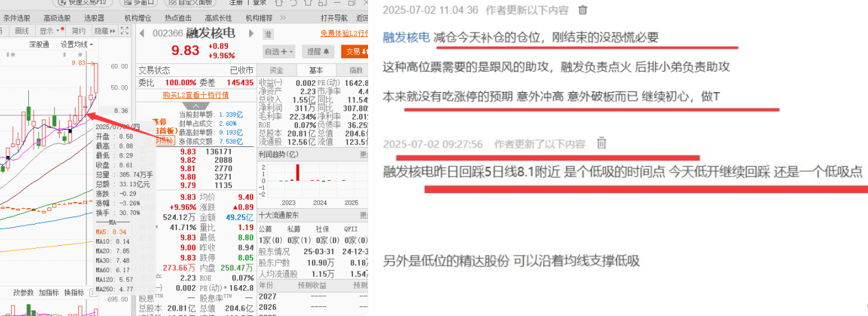Screen dimensions: 868x316
Task: Click the 融发核电 stock name heading
Action: click(x=212, y=33)
